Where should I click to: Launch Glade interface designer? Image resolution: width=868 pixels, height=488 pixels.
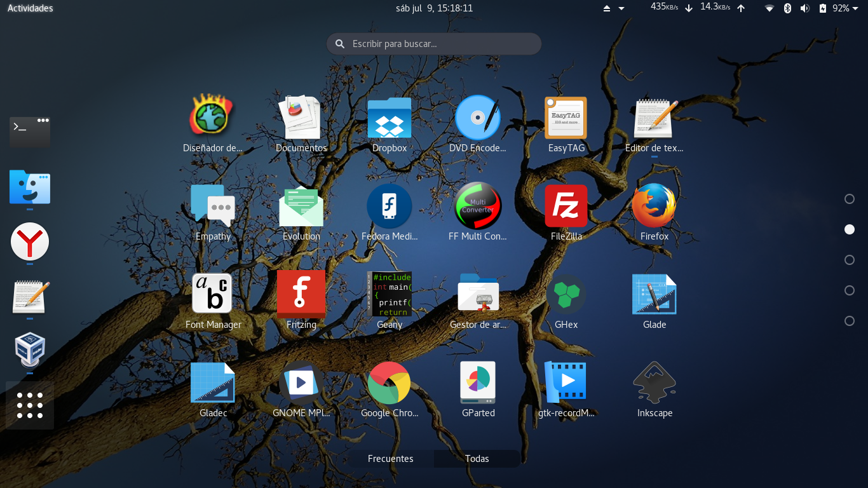coord(654,294)
